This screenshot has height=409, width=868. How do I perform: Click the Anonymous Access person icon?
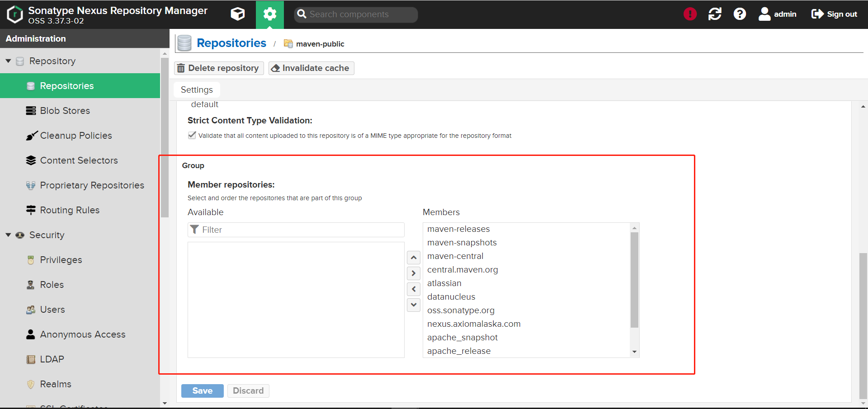[x=30, y=334]
